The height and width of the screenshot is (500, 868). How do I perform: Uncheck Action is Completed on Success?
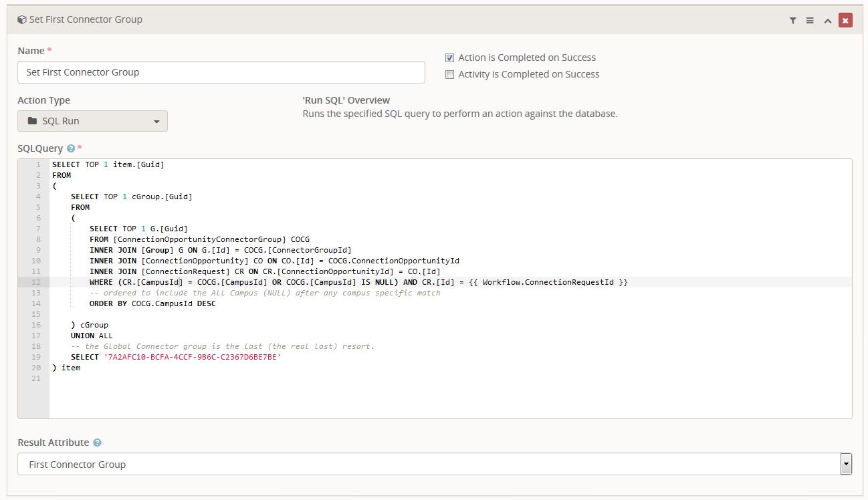(x=450, y=57)
